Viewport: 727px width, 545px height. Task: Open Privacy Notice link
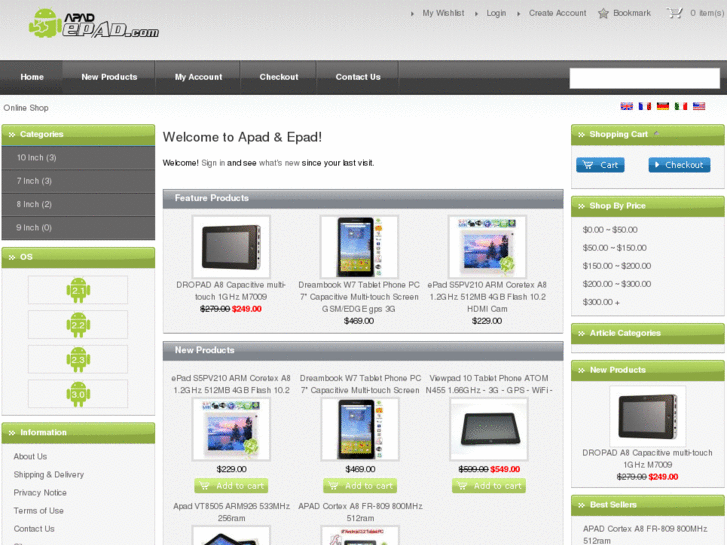pos(40,493)
